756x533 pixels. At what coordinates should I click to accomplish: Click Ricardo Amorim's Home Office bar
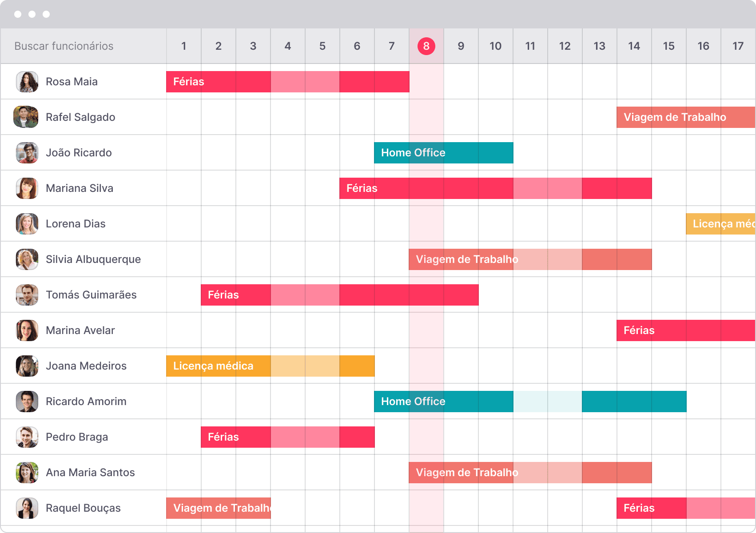[530, 402]
